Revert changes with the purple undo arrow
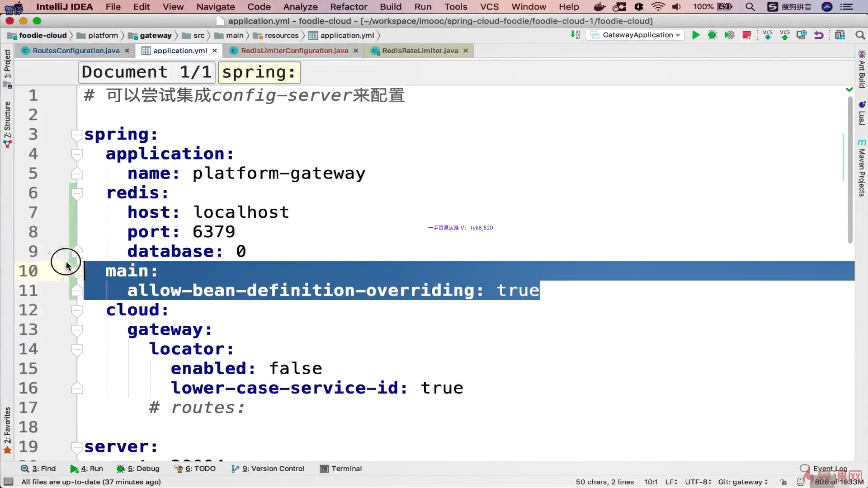Viewport: 868px width, 488px height. pyautogui.click(x=819, y=35)
